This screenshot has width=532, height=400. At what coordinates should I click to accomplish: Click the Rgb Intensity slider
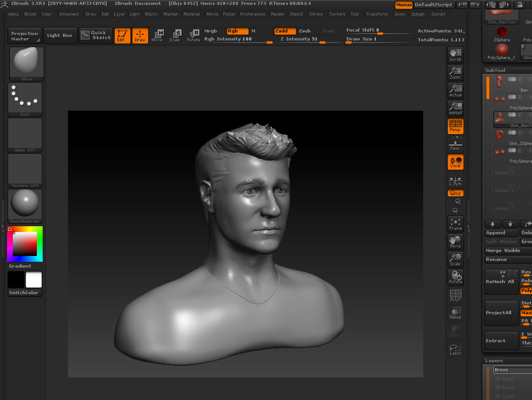point(238,40)
